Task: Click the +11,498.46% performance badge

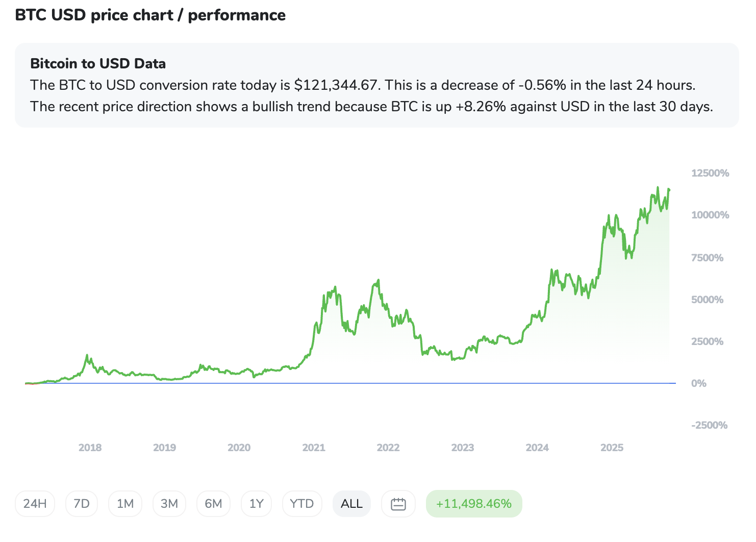Action: (473, 504)
